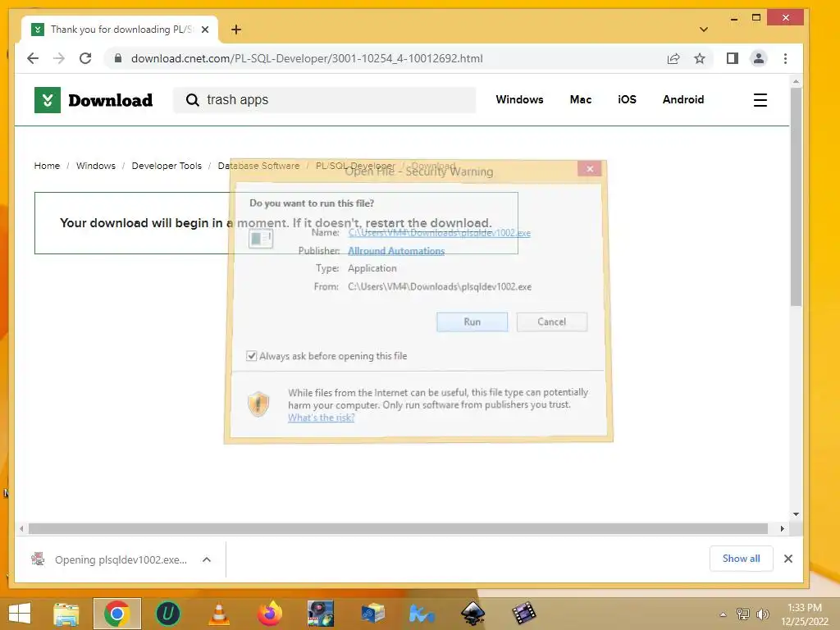The image size is (840, 630).
Task: Open the Allround Automations publisher link
Action: coord(396,251)
